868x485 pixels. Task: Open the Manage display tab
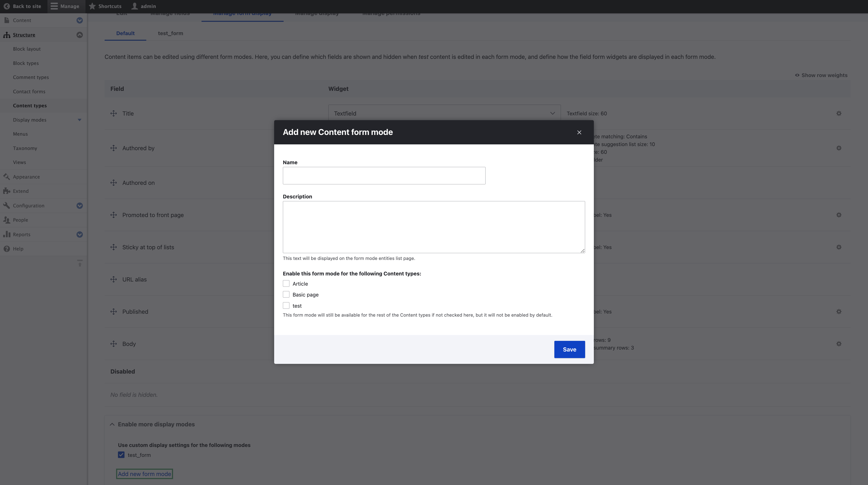click(x=317, y=14)
